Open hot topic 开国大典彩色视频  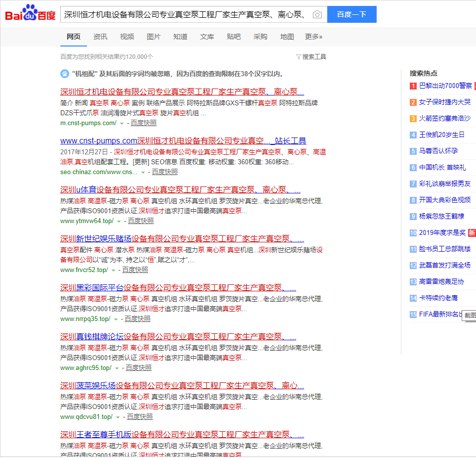click(445, 200)
